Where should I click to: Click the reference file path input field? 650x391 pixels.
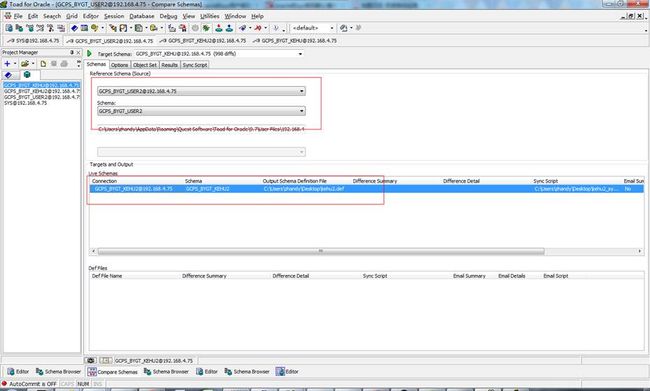tap(201, 129)
